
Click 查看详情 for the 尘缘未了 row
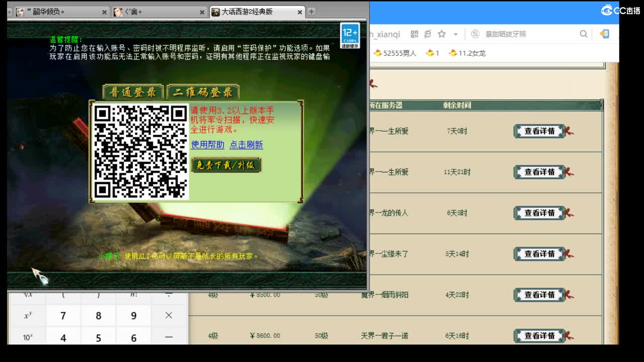click(540, 254)
